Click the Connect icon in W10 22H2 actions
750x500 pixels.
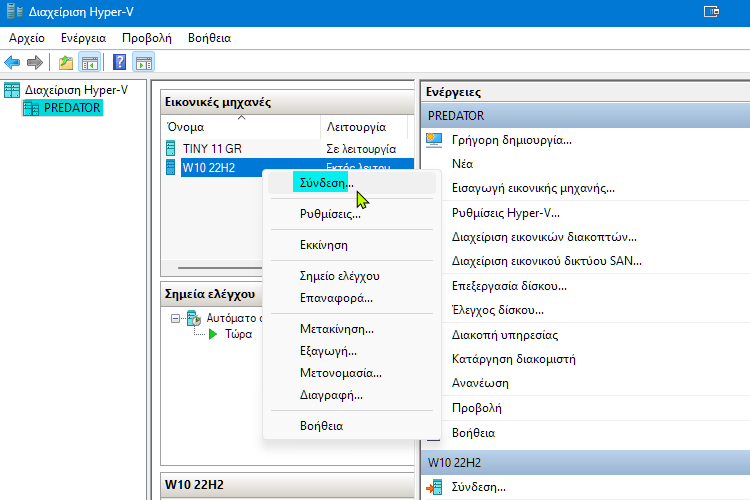pos(434,488)
